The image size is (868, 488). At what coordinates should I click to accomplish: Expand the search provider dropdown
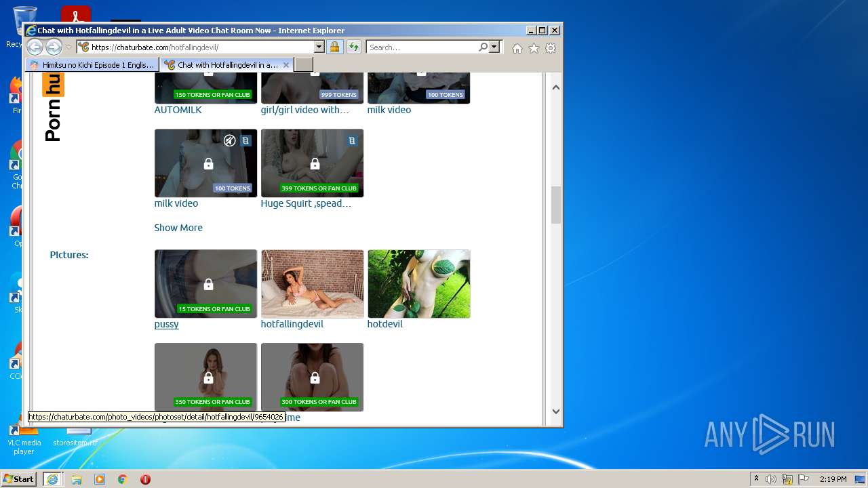pos(494,47)
